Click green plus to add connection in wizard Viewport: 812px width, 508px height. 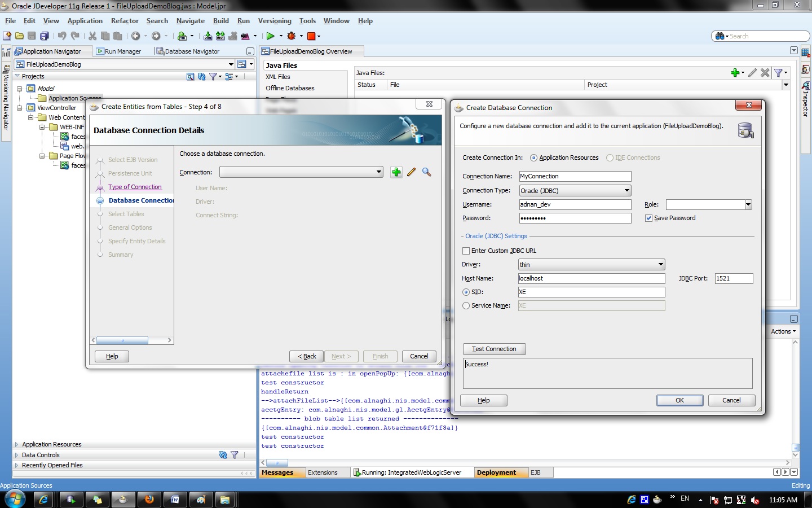(396, 172)
